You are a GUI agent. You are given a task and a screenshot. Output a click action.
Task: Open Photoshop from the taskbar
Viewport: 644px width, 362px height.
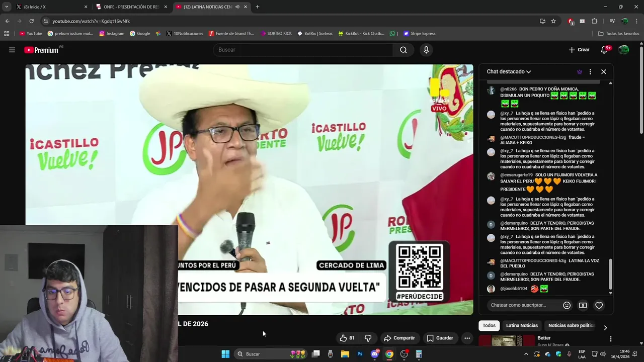point(360,354)
